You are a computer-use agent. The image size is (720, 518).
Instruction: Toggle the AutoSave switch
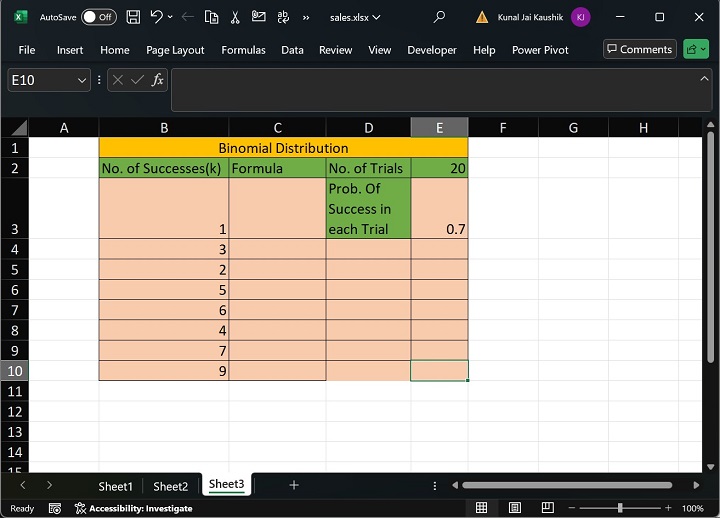click(98, 17)
